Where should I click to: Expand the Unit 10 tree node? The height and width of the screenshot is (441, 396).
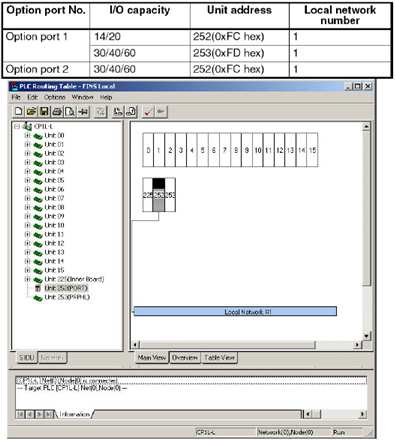(x=28, y=225)
